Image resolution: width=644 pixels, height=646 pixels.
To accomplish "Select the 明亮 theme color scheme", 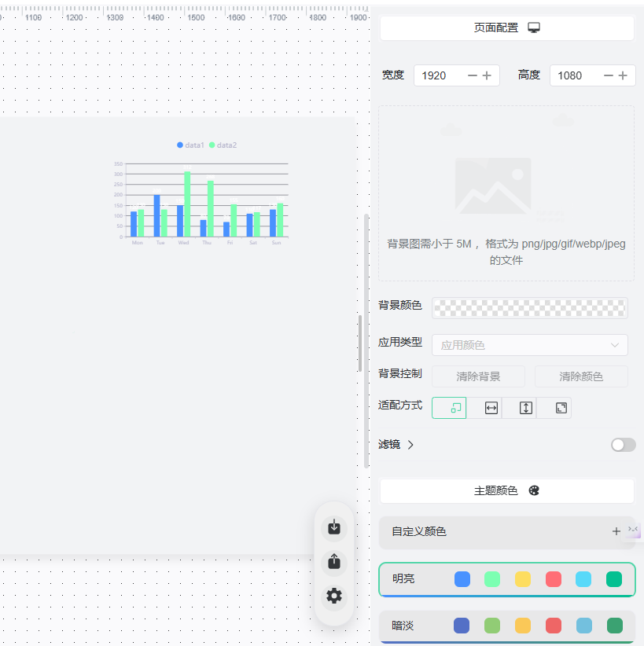I will [x=506, y=579].
